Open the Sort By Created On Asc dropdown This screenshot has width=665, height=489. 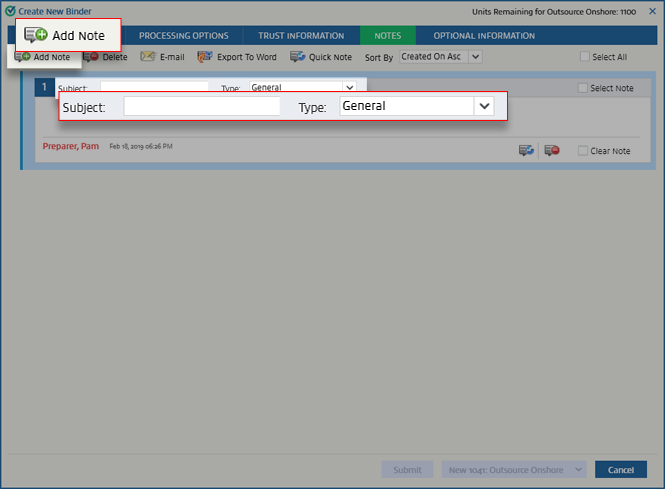click(440, 57)
